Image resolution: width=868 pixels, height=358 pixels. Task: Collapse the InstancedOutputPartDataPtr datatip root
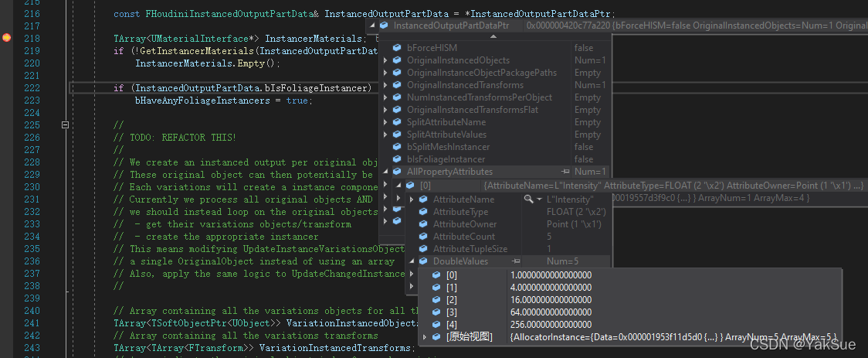pos(371,26)
